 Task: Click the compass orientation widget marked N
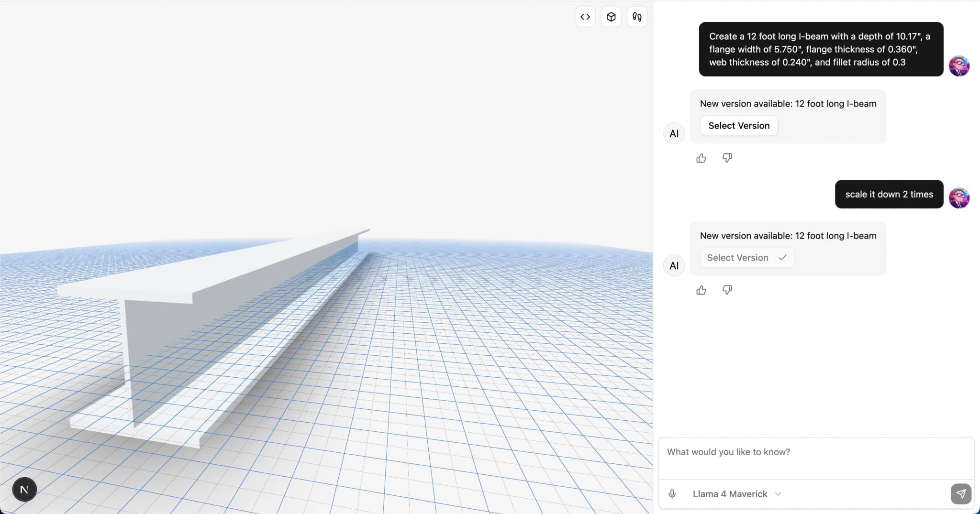click(24, 489)
